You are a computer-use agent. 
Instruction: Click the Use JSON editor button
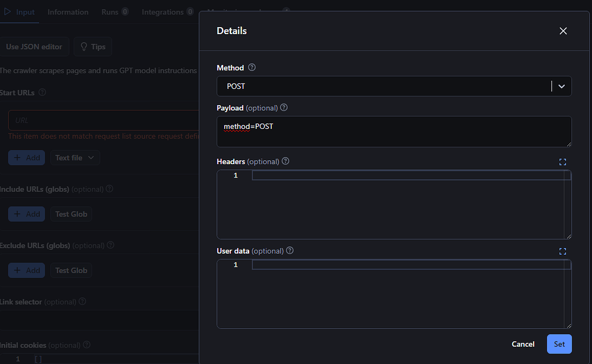(x=34, y=47)
